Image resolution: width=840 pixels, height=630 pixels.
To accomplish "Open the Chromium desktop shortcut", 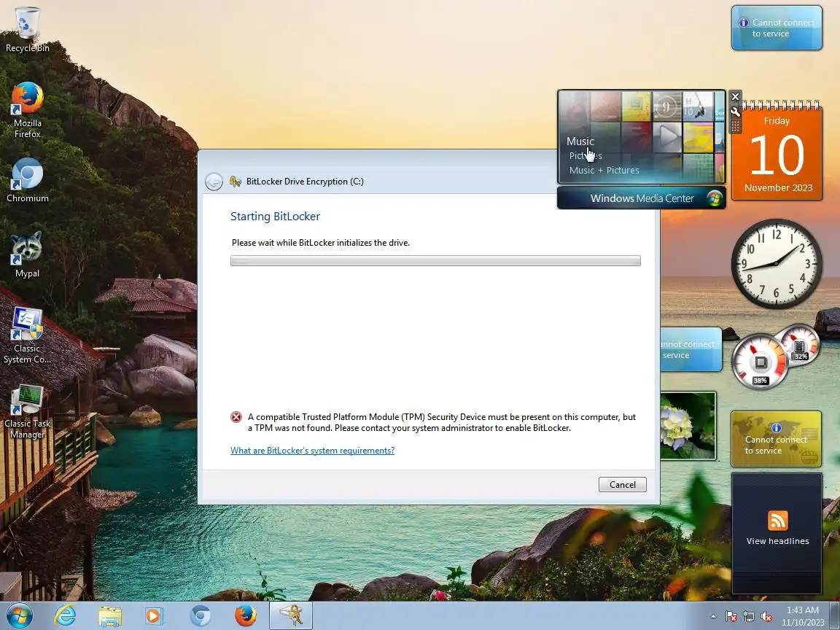I will [x=27, y=181].
